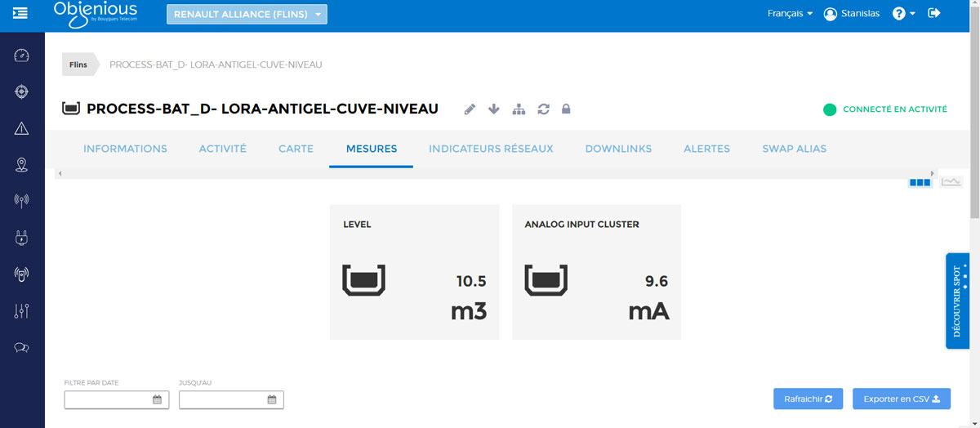Image resolution: width=980 pixels, height=428 pixels.
Task: Open the dashboard gauge icon in sidebar
Action: [x=22, y=56]
